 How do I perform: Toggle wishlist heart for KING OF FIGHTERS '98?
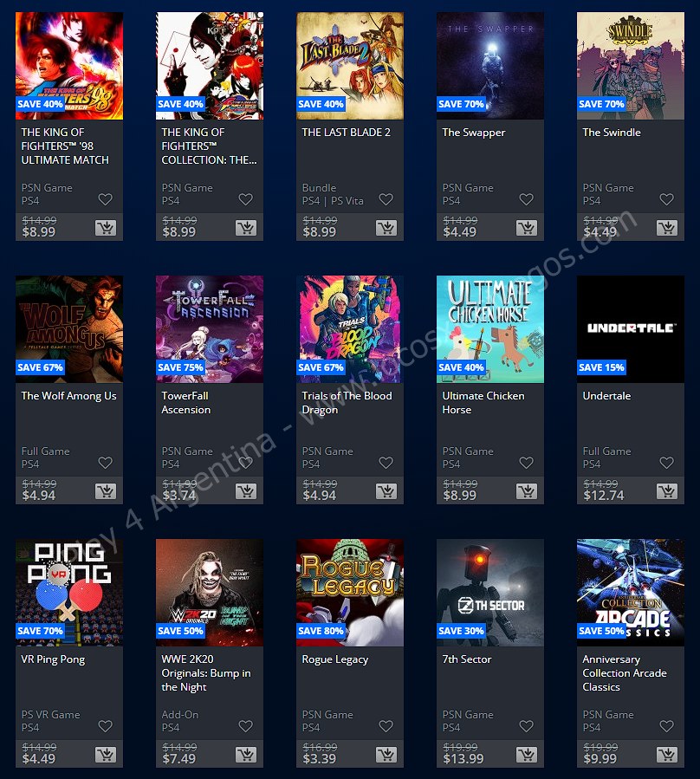[106, 199]
